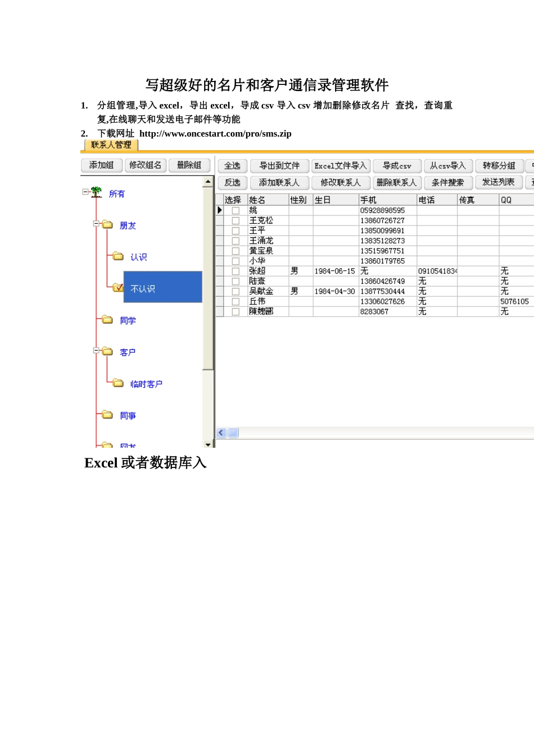534x756 pixels.
Task: Tick the checkbox for contact 王克松
Action: pyautogui.click(x=236, y=220)
